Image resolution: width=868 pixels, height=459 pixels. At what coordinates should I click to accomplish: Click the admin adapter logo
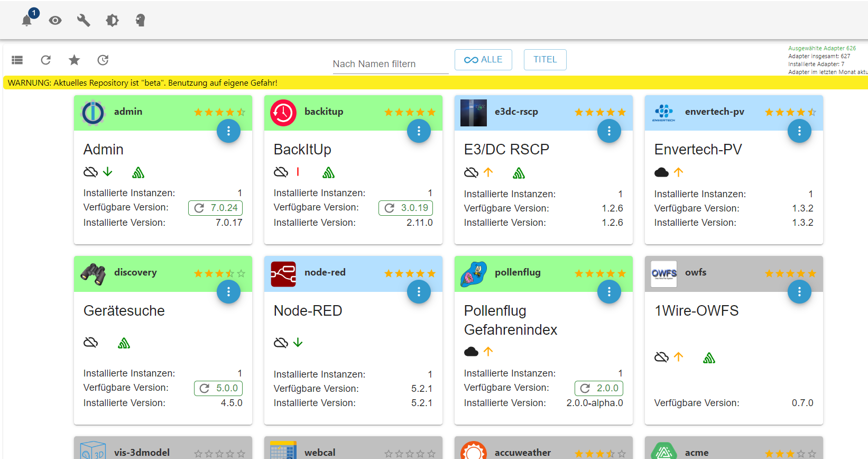coord(93,113)
